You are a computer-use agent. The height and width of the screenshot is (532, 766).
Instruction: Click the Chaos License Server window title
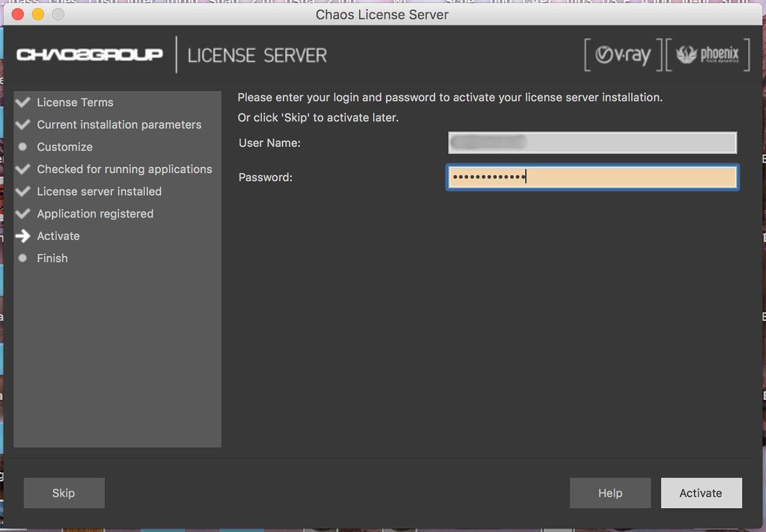pos(382,15)
